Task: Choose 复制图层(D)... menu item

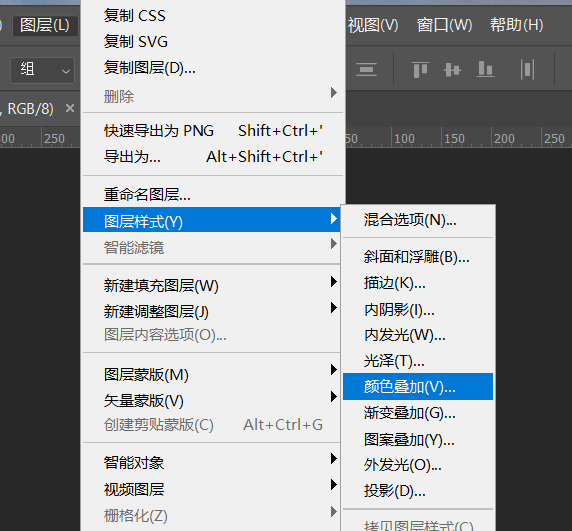Action: click(x=213, y=68)
